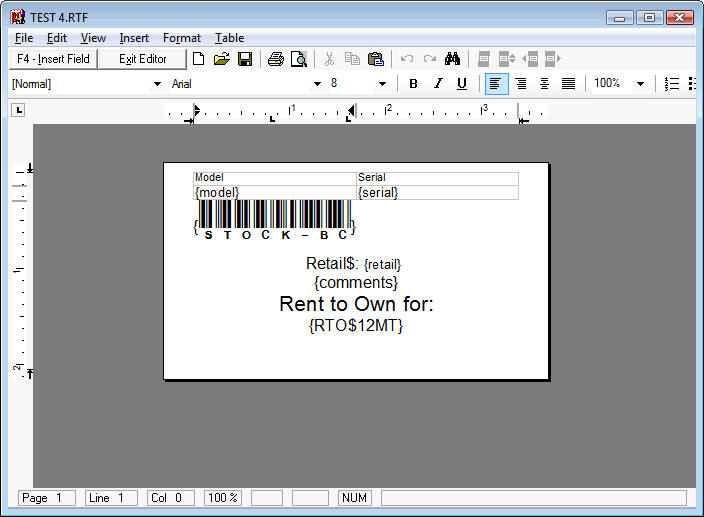Click the Print icon
The image size is (704, 517).
click(x=275, y=59)
